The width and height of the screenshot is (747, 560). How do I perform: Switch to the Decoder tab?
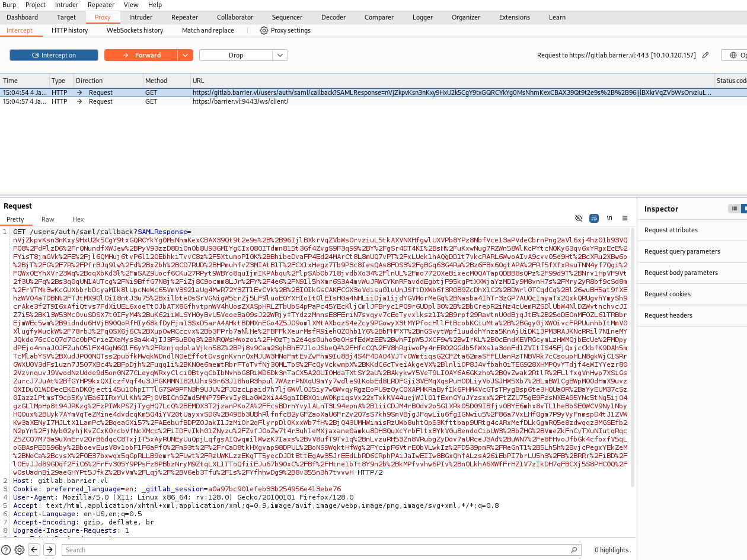333,17
